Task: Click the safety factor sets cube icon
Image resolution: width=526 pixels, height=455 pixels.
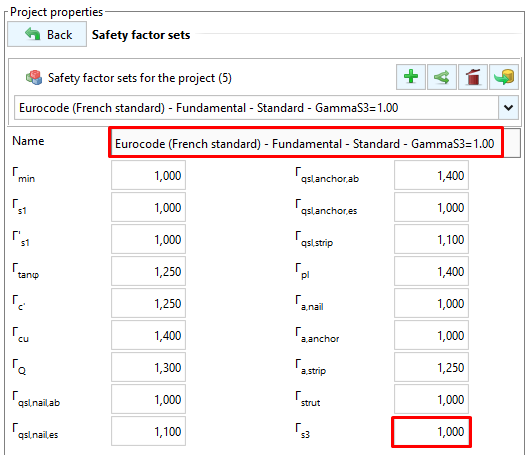Action: (x=34, y=78)
